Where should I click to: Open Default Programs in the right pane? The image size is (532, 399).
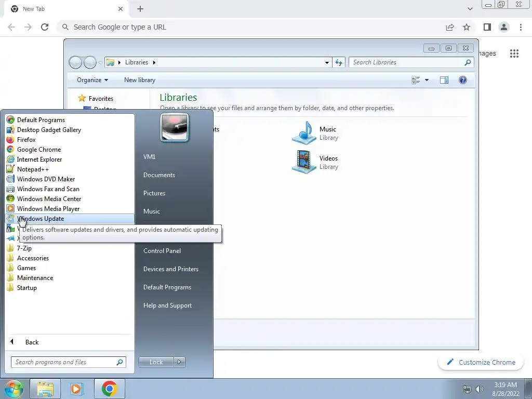click(167, 287)
